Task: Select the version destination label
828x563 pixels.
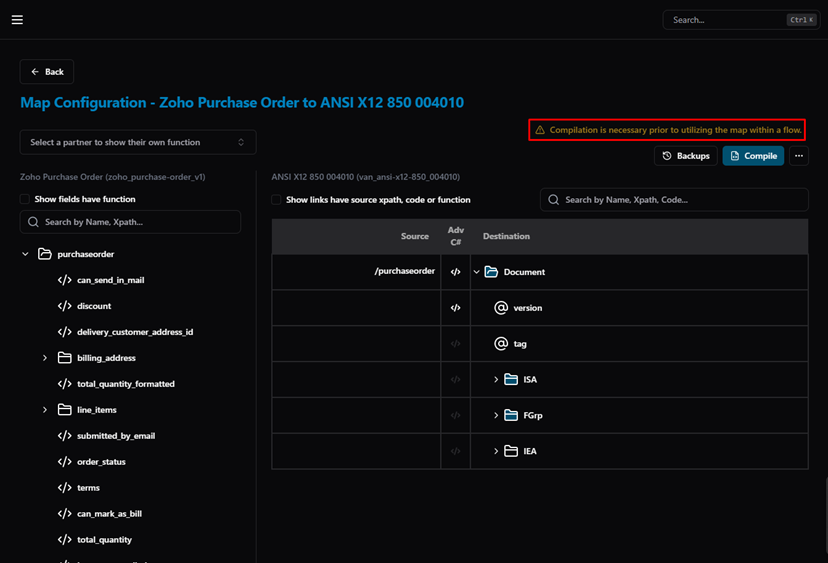Action: click(x=528, y=308)
